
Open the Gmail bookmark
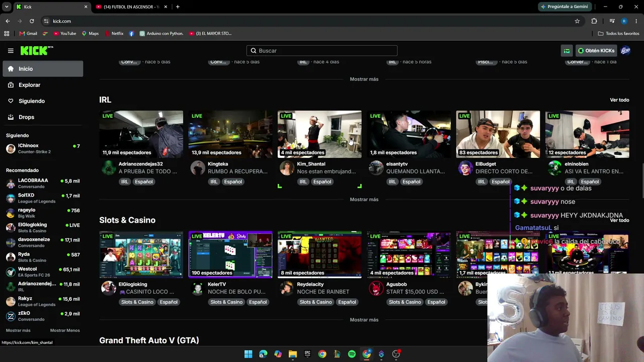pyautogui.click(x=28, y=34)
